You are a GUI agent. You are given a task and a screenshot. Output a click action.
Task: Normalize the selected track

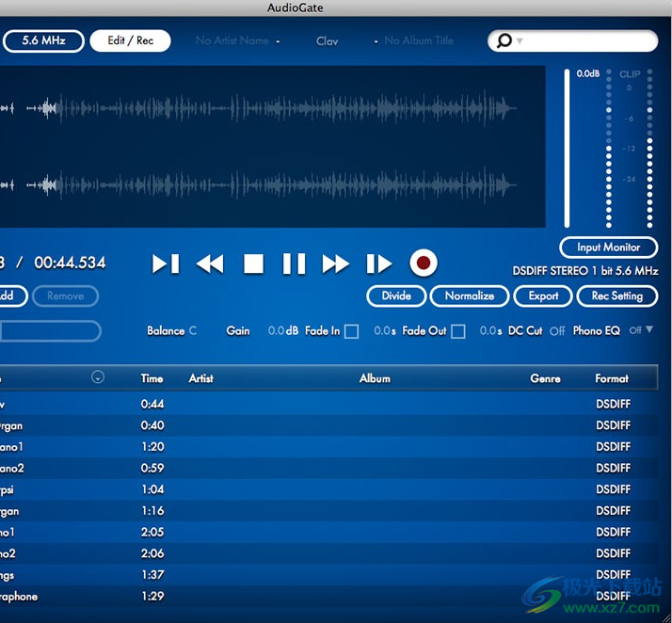coord(470,296)
